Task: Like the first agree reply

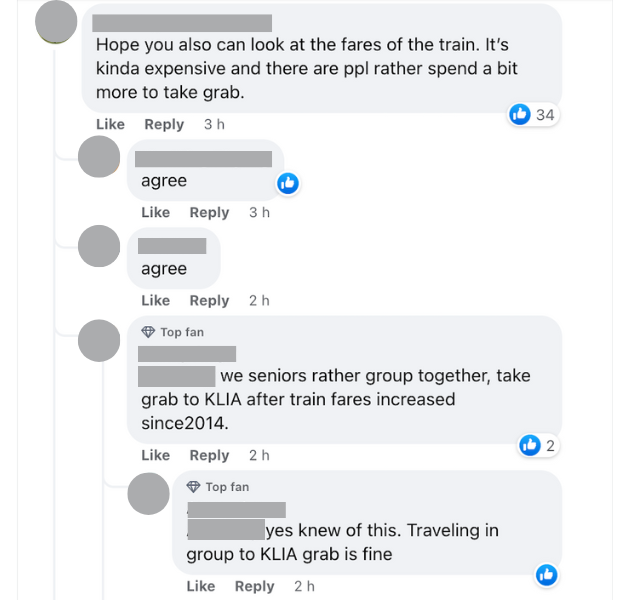Action: [155, 212]
